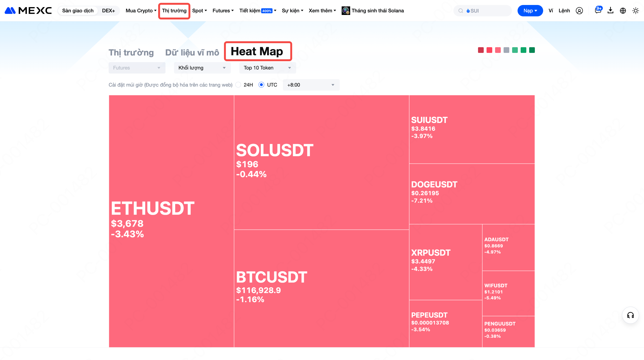
Task: Toggle the light/dark theme sun icon
Action: coord(635,10)
